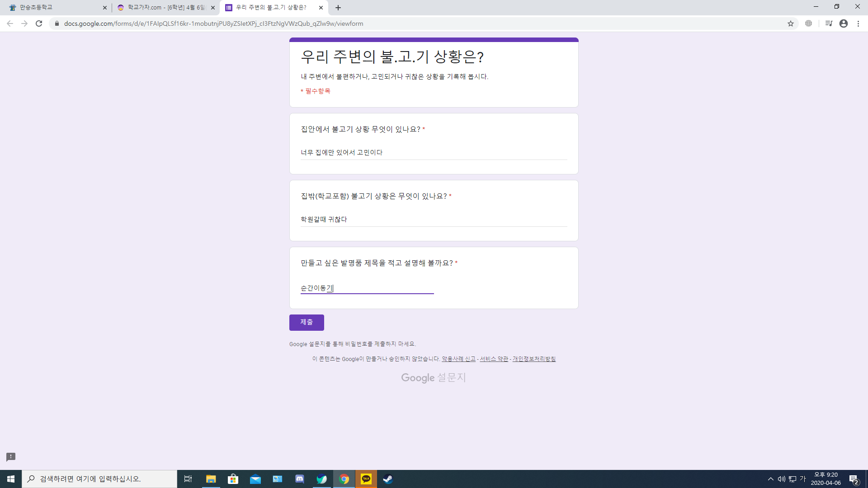Click the feedback exclamation icon

(x=11, y=457)
